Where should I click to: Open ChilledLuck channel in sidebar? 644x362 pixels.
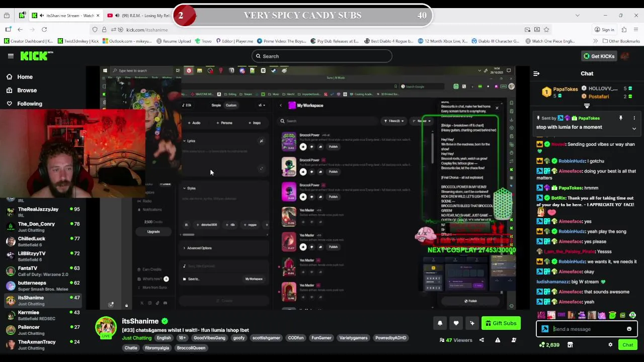coord(42,241)
